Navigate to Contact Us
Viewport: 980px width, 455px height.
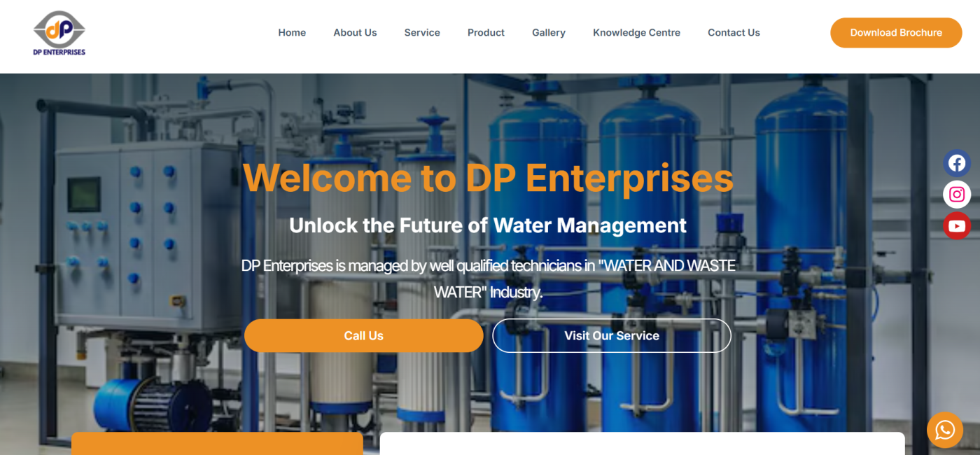pyautogui.click(x=734, y=32)
